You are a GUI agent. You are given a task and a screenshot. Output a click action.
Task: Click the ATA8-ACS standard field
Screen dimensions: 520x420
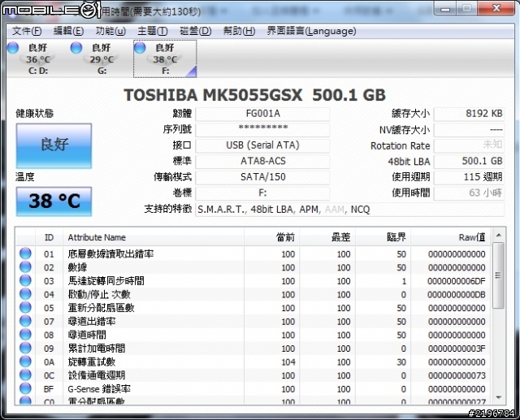262,161
